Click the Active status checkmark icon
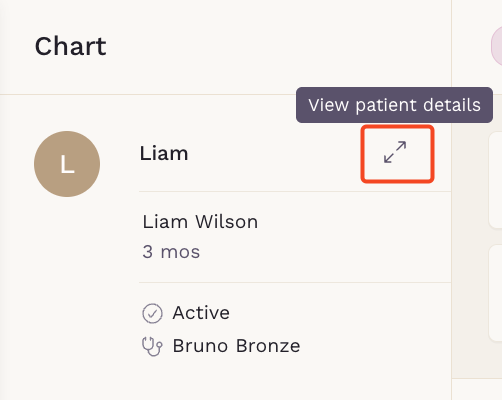 (152, 313)
